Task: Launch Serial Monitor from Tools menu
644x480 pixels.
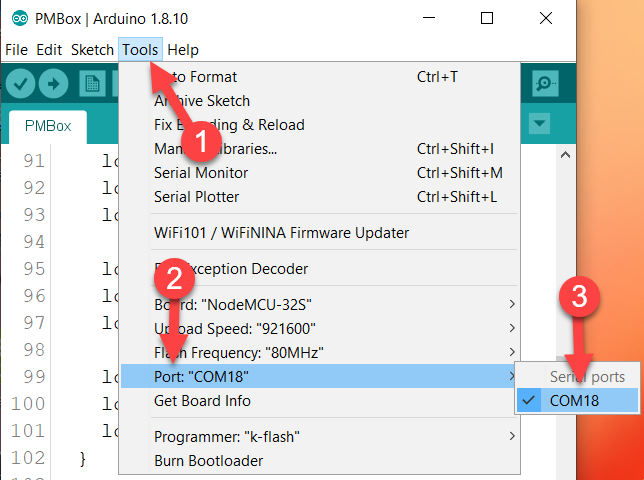Action: point(320,172)
